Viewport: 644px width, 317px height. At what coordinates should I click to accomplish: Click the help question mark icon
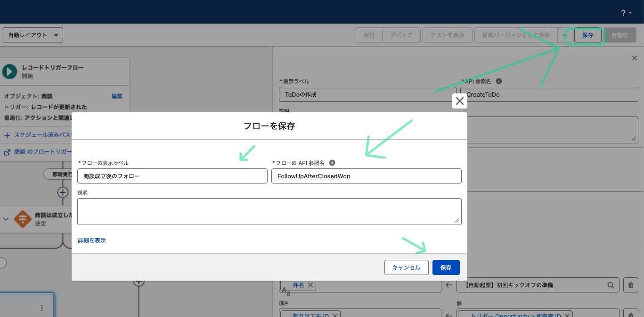click(x=623, y=13)
